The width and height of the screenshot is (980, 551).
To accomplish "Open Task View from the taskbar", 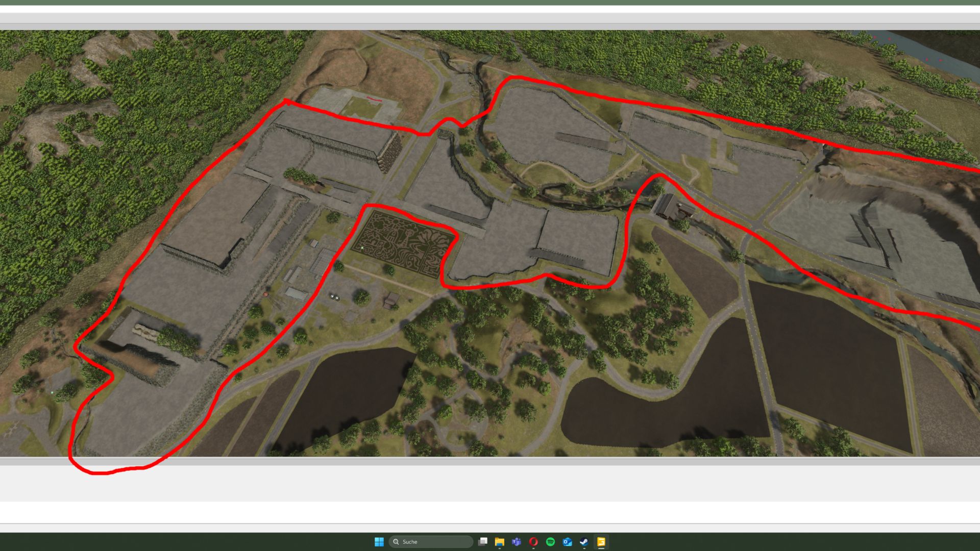I will (482, 542).
